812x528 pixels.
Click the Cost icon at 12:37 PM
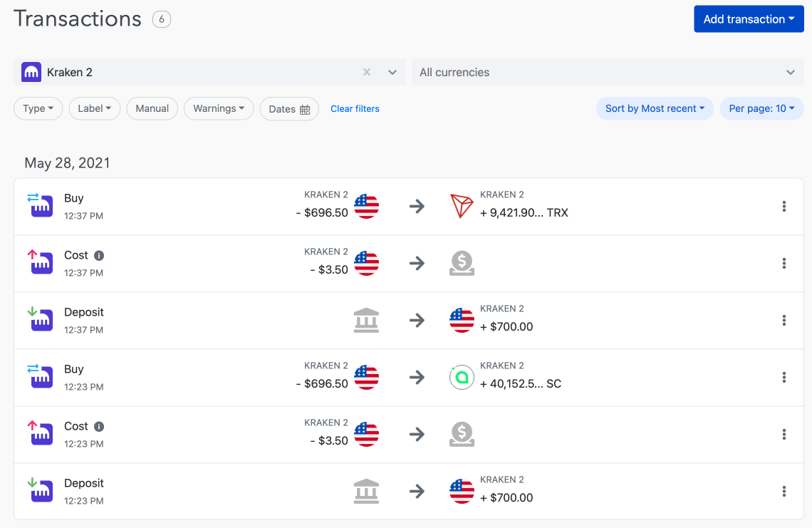pyautogui.click(x=41, y=262)
